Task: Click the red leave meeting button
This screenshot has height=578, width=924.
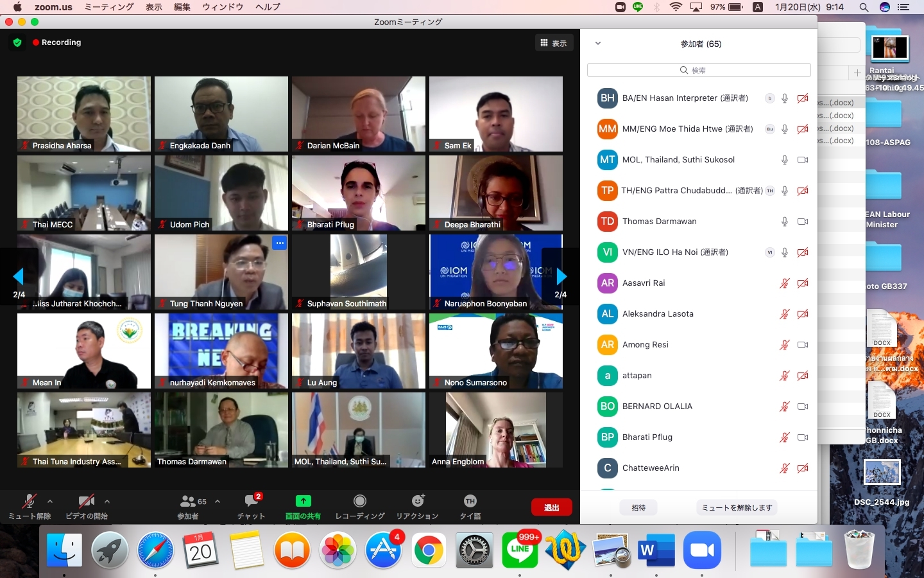Action: pyautogui.click(x=551, y=507)
